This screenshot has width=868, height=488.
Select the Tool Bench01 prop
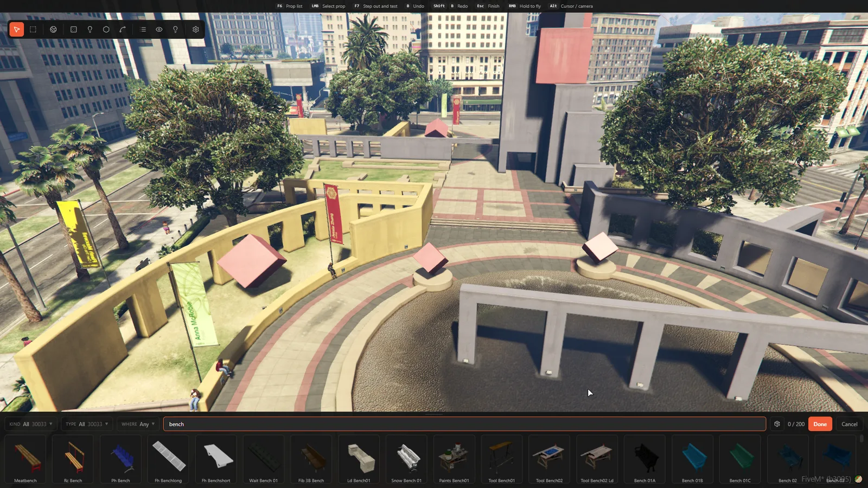(501, 459)
